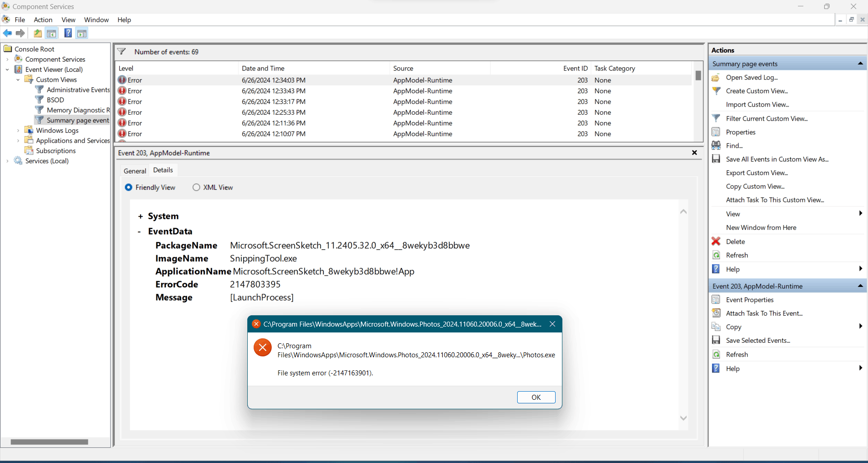Click the Services (Local) gear icon
Screen dimensions: 868x463
18,161
